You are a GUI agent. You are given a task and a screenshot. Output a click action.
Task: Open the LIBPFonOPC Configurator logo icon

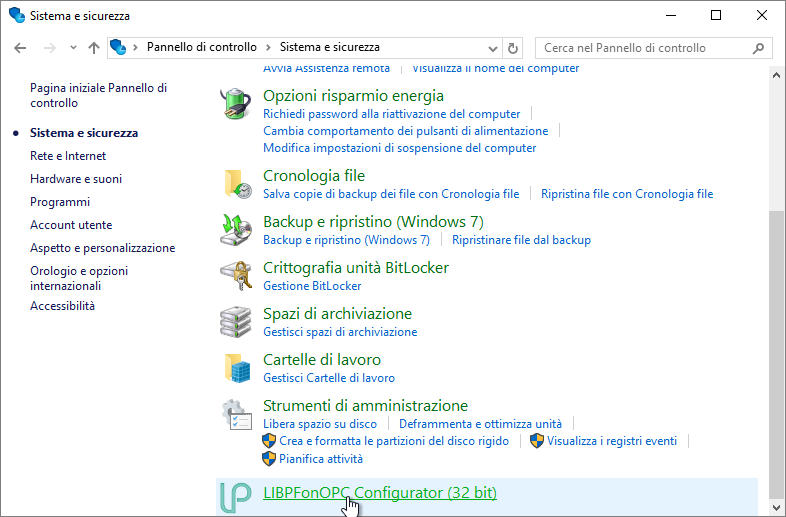coord(235,497)
